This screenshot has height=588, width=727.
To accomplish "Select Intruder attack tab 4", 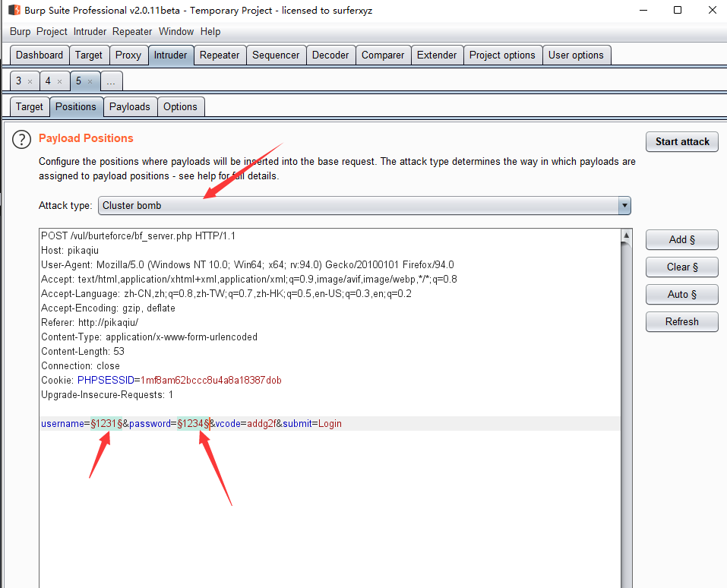I will [x=48, y=81].
